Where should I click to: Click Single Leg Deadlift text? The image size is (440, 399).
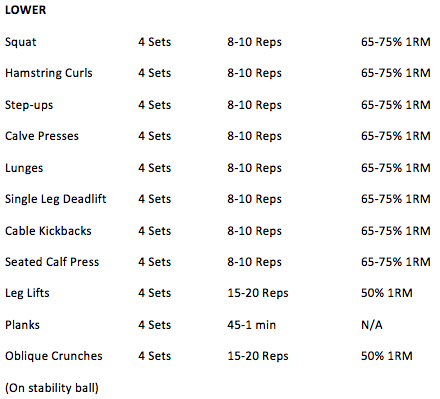(x=56, y=199)
